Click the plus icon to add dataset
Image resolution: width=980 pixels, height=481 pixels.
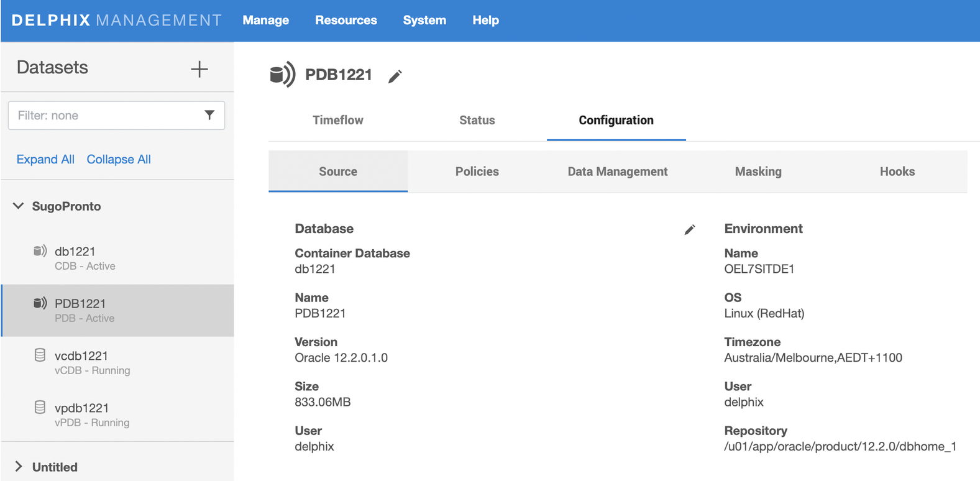199,69
